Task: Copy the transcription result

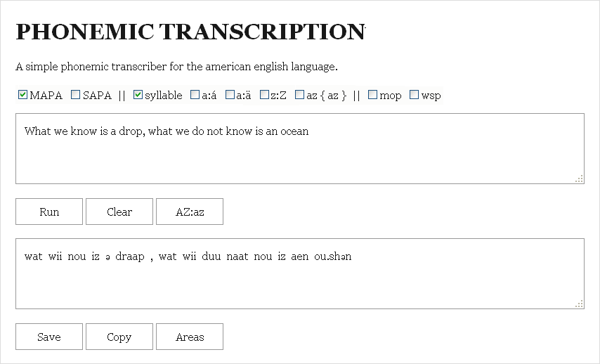Action: (119, 337)
